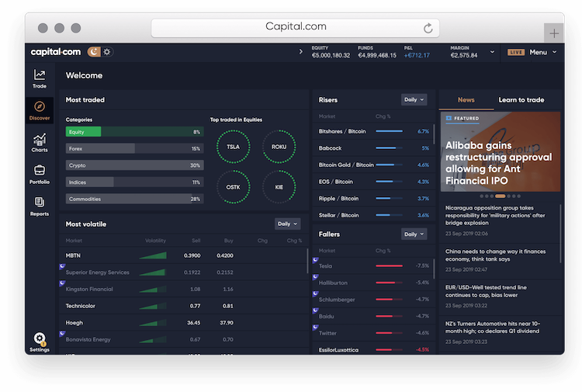Viewport: 582px width, 392px height.
Task: Open Bitcoin Gold / Bitcoin row
Action: [x=373, y=165]
